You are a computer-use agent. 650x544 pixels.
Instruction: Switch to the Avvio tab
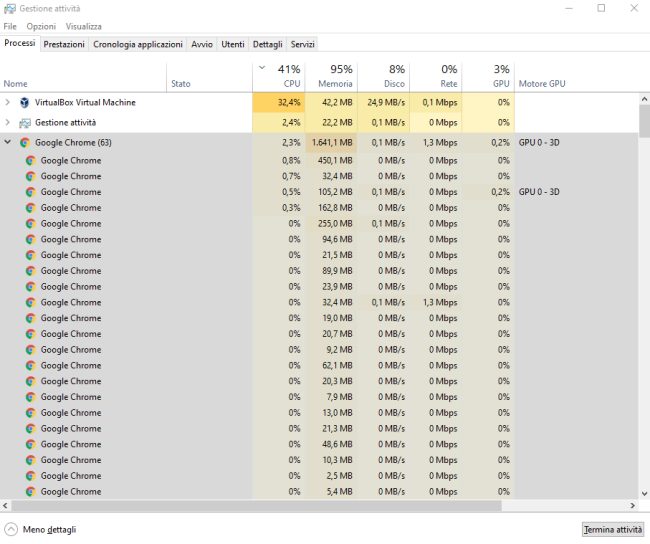(x=202, y=44)
